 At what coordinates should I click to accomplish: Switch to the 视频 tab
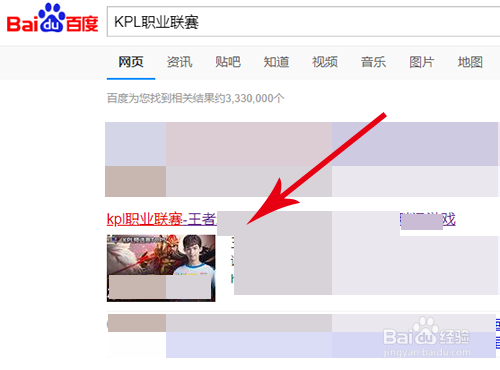325,62
